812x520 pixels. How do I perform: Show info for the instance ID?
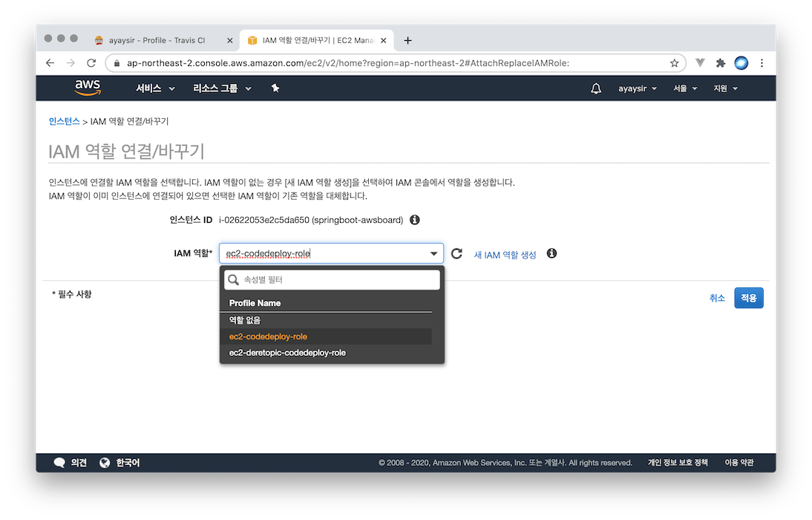point(415,220)
